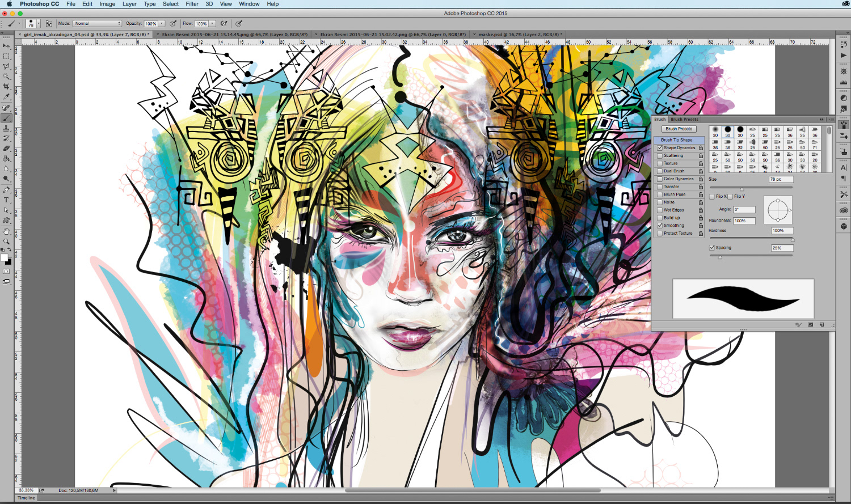This screenshot has width=851, height=504.
Task: Open the Layer menu
Action: pos(129,4)
